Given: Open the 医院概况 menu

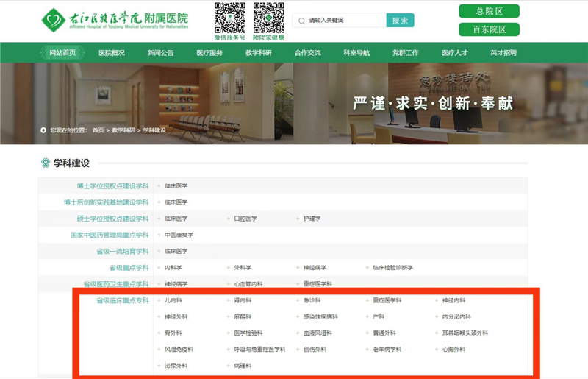Looking at the screenshot, I should pos(112,53).
